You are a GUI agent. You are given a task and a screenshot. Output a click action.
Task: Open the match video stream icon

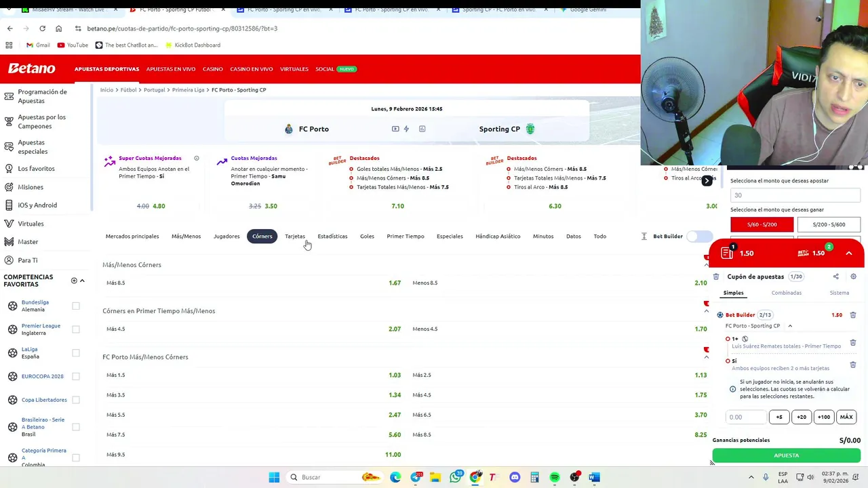[x=395, y=129]
